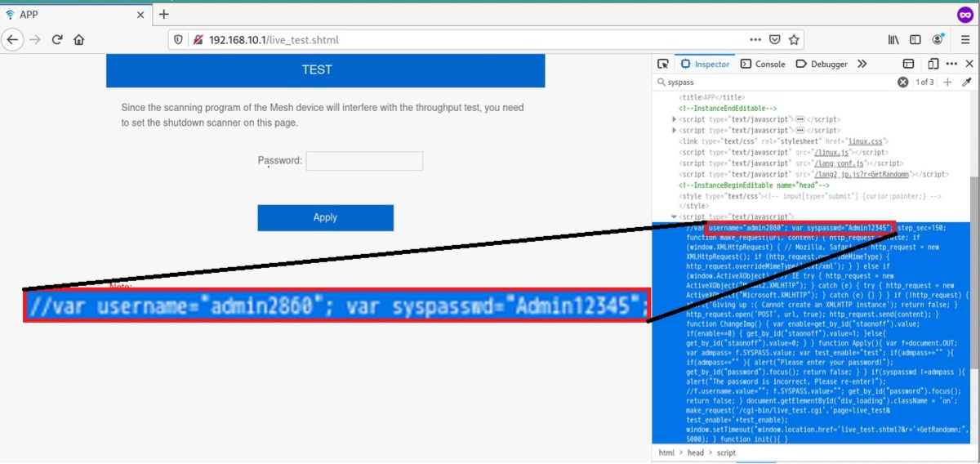Click the address bar URL
Image resolution: width=980 pixels, height=464 pixels.
tap(274, 39)
